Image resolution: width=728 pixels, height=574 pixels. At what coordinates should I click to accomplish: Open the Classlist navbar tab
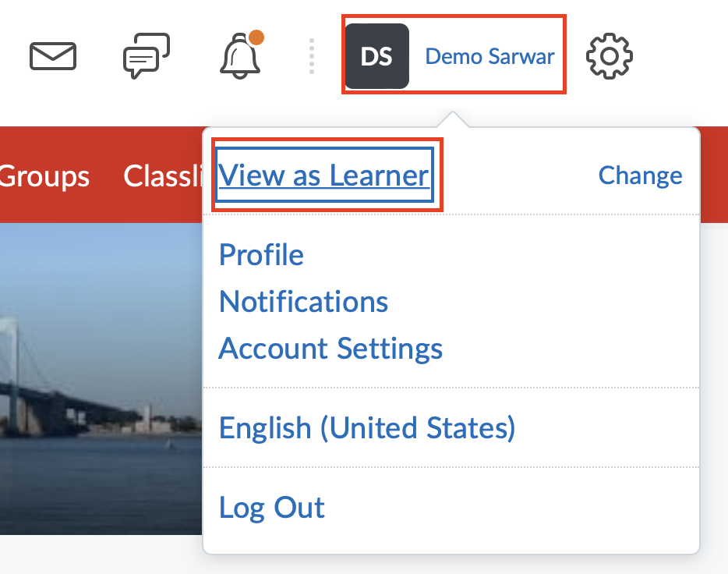(162, 176)
